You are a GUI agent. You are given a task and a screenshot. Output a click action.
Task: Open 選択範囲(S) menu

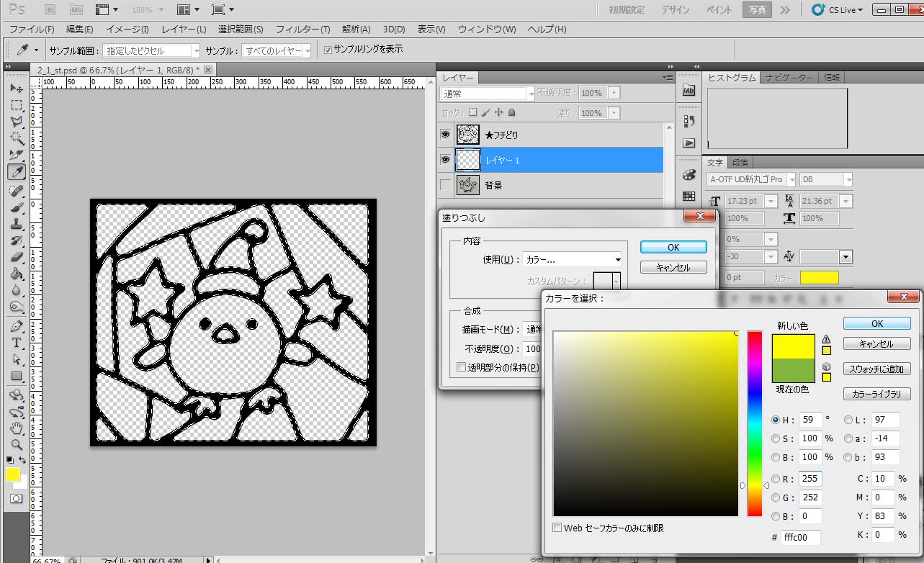241,30
